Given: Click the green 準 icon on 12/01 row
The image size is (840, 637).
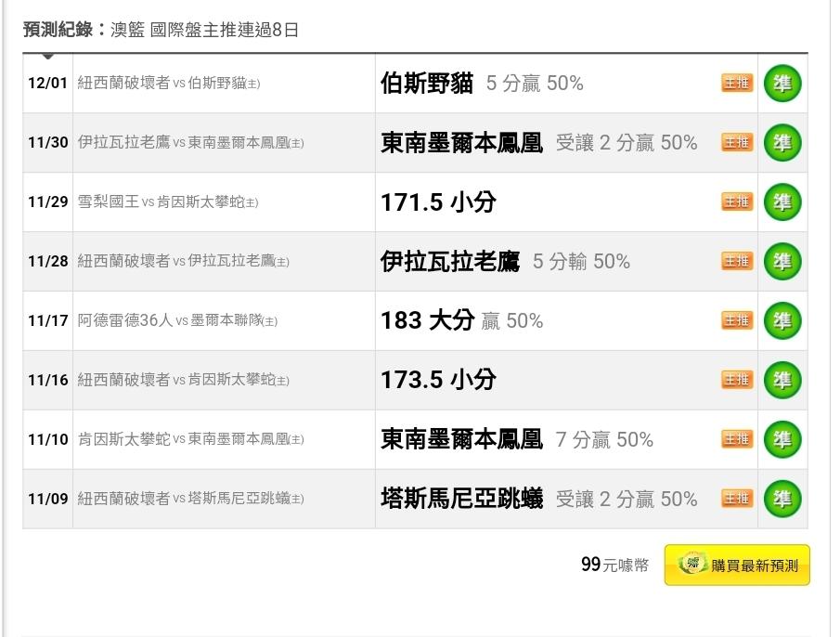Looking at the screenshot, I should pos(782,84).
